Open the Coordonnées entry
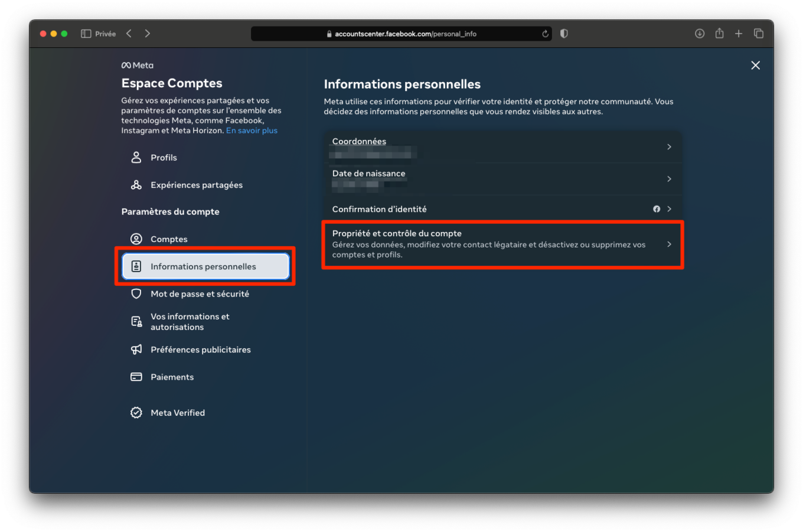The image size is (803, 532). 503,147
